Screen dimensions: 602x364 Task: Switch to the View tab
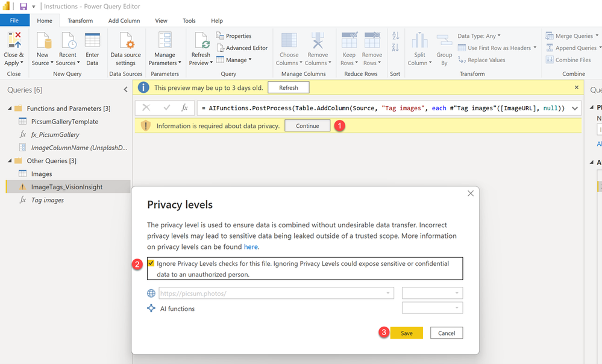click(x=161, y=20)
